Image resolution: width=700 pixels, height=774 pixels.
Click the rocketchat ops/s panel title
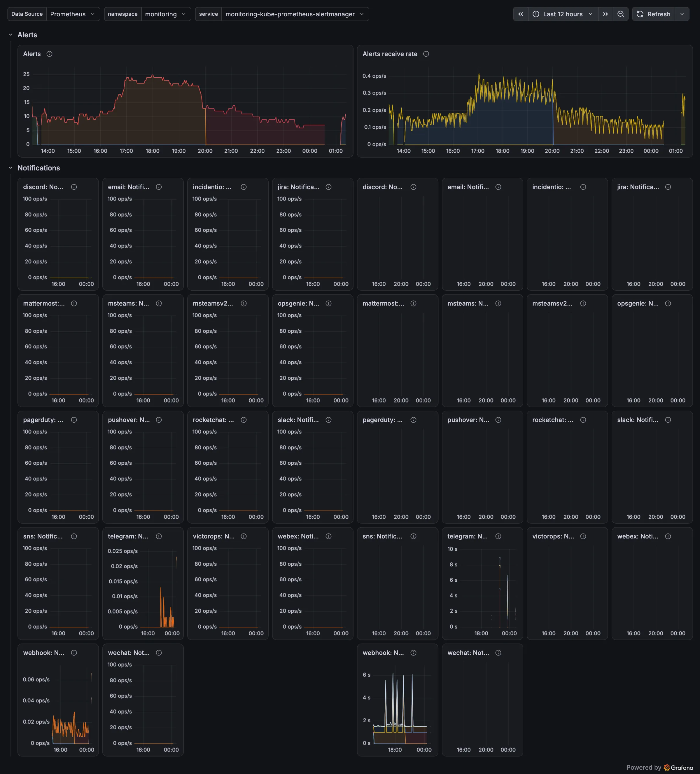pos(213,420)
